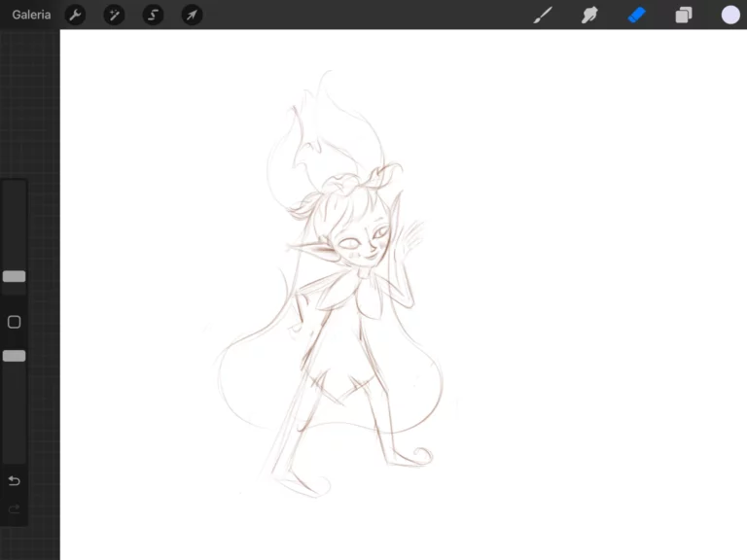Screen dimensions: 747x560
Task: Tap the square modifier button in sidebar
Action: pyautogui.click(x=15, y=322)
